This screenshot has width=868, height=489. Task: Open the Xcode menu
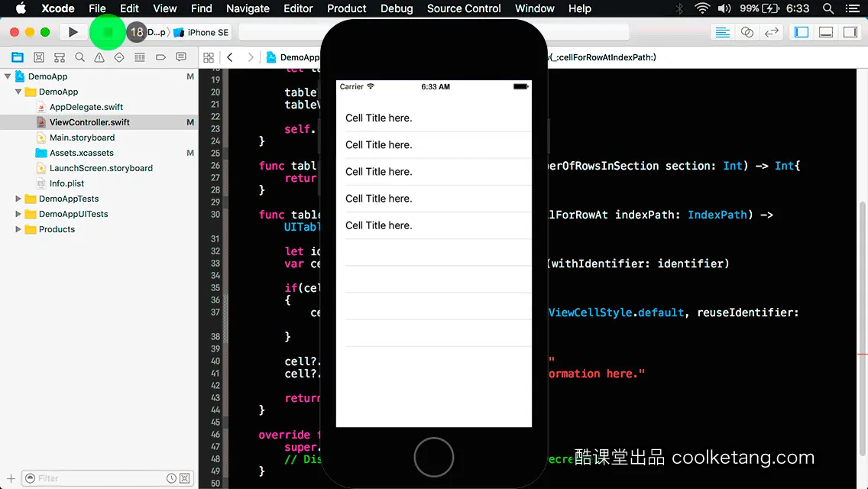[57, 8]
